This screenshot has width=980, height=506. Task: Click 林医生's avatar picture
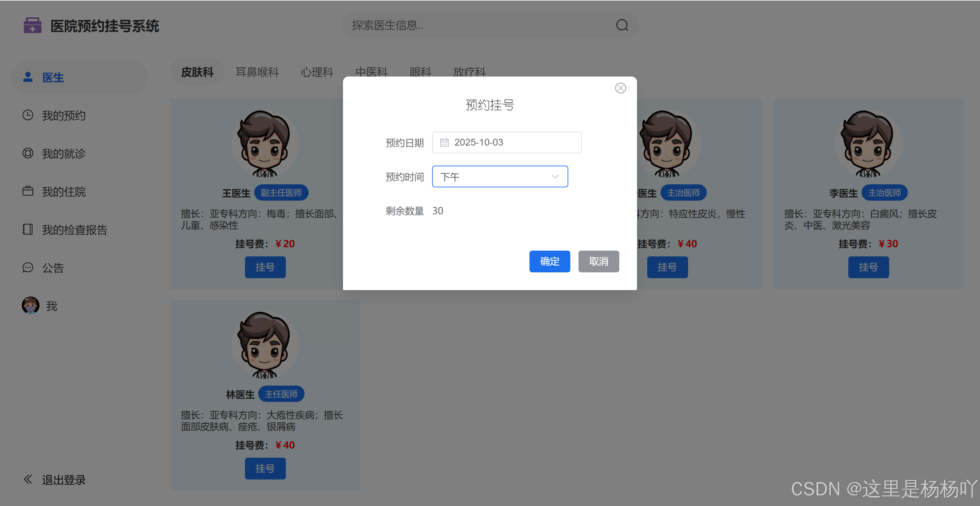[265, 345]
